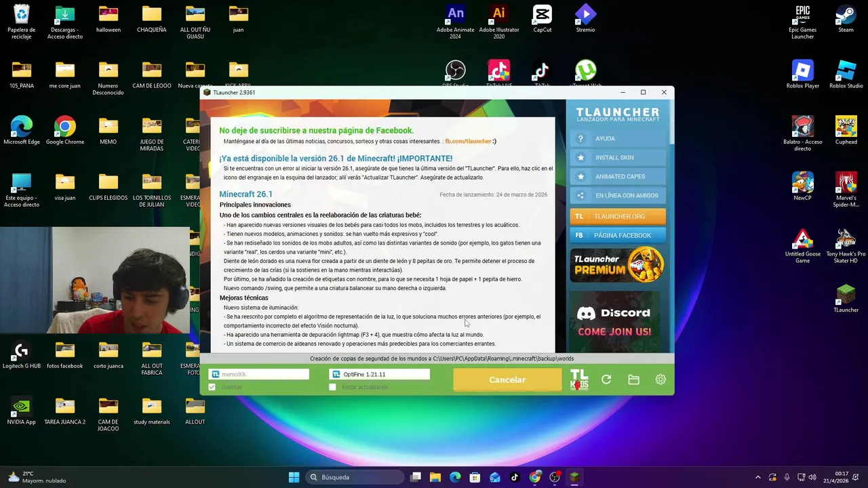Image resolution: width=868 pixels, height=488 pixels.
Task: Open Adobe Animate 2024 desktop icon
Action: [456, 22]
